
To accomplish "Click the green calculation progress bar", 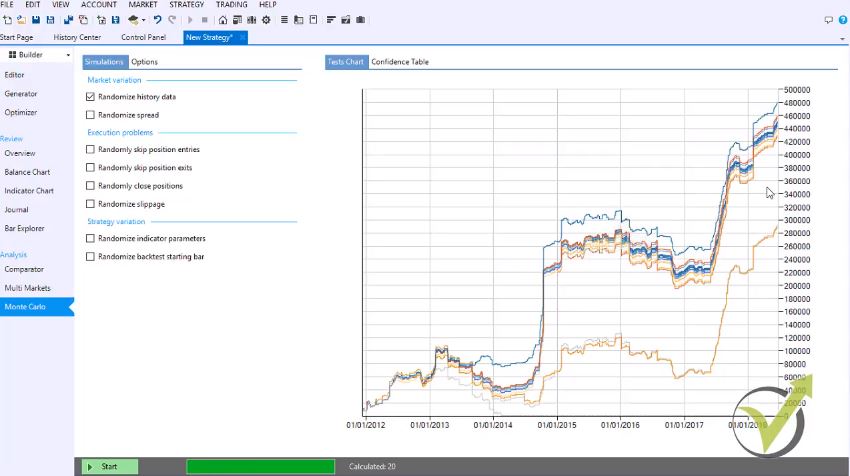I will 260,466.
